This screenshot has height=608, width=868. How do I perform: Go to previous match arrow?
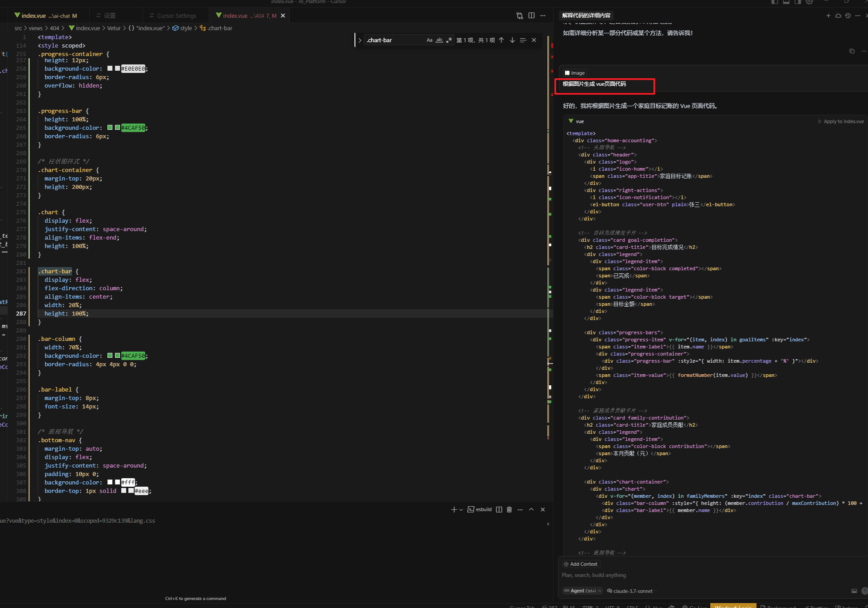501,40
